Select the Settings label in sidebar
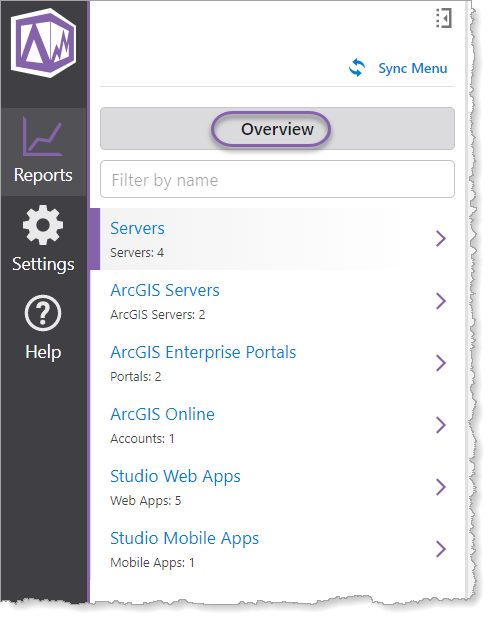Viewport: 492px width, 620px height. click(x=43, y=264)
